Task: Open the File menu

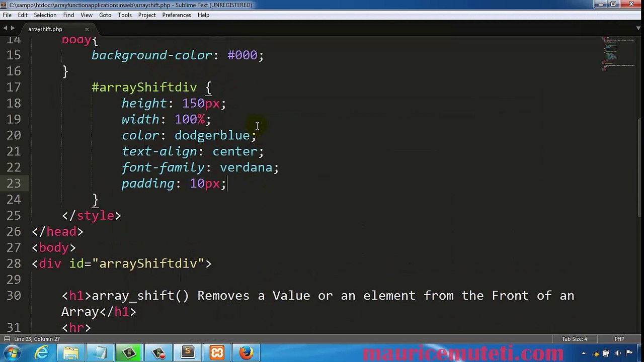Action: tap(7, 15)
